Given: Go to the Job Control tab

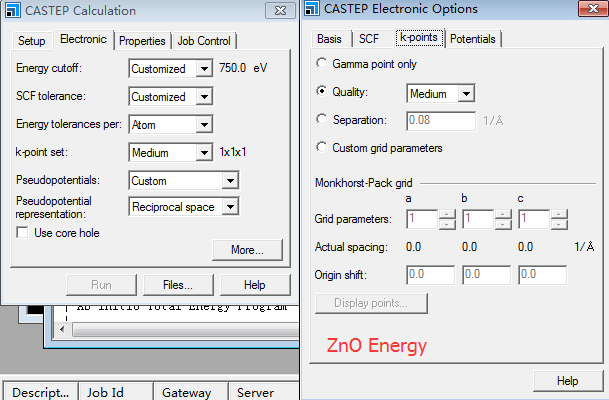Looking at the screenshot, I should point(204,41).
